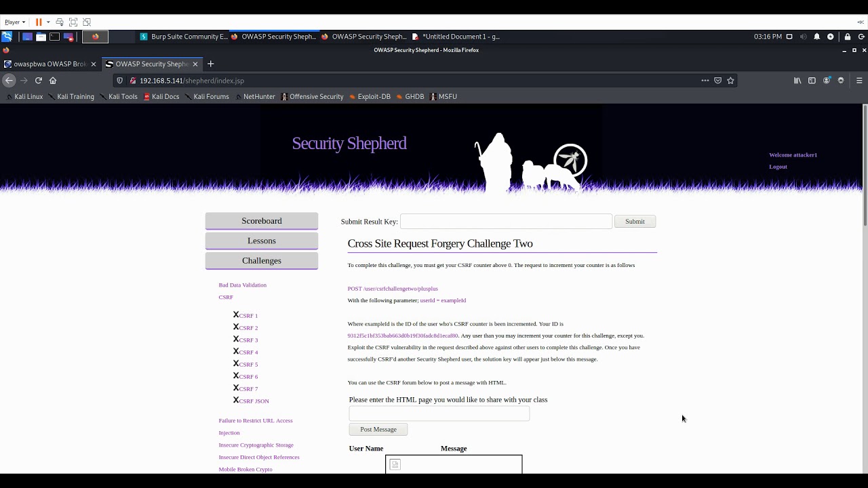
Task: Click the page vertical scrollbar
Action: [x=865, y=166]
